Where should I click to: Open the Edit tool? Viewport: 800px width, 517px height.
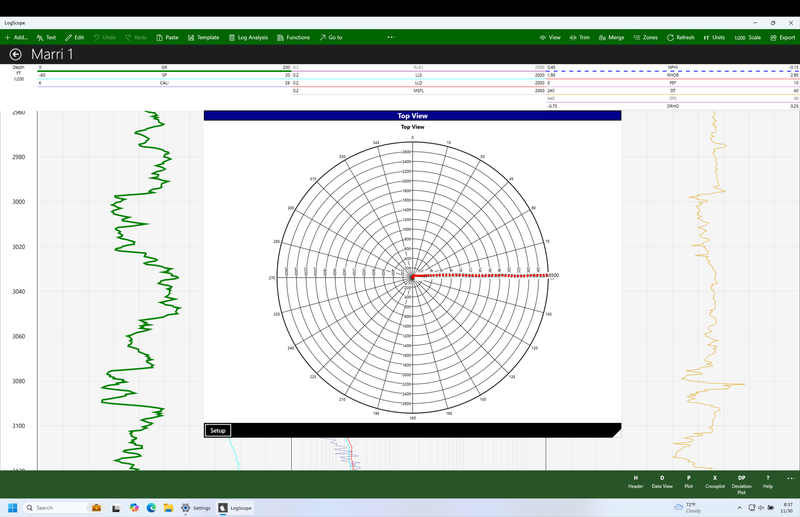pyautogui.click(x=74, y=37)
